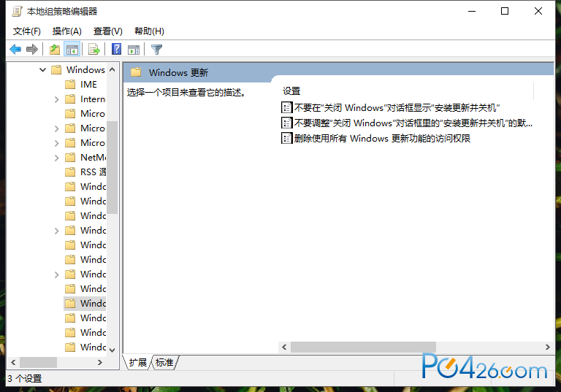Select the RSS 源 tree item

tap(93, 172)
